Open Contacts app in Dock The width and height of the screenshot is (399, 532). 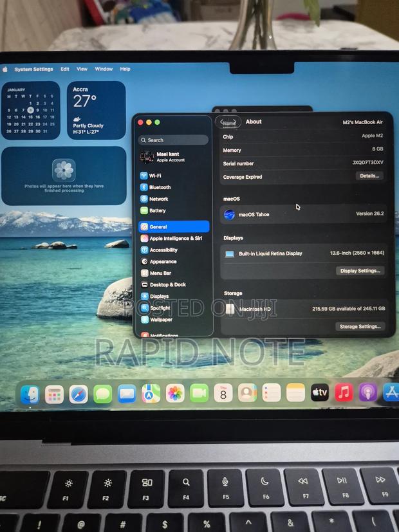point(247,393)
